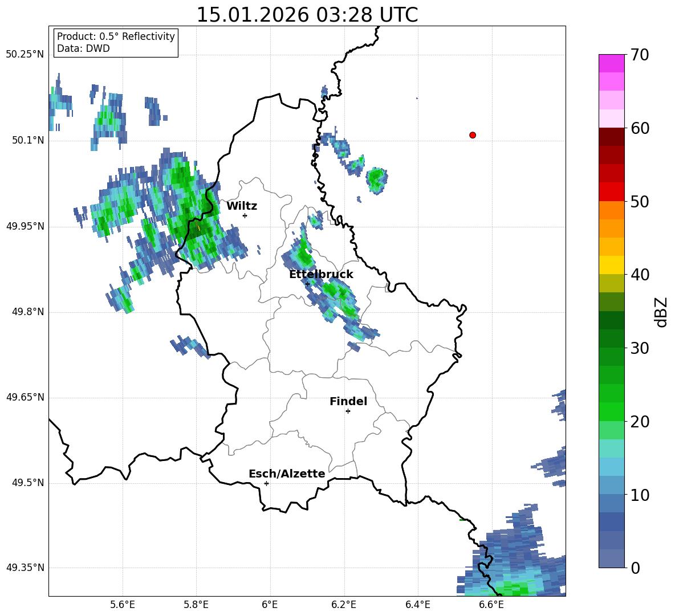Click the Esch/Alzette location cross marker

(266, 483)
